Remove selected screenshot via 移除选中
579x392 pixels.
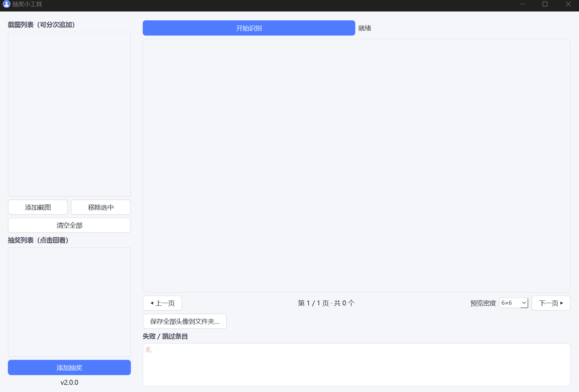[x=101, y=207]
